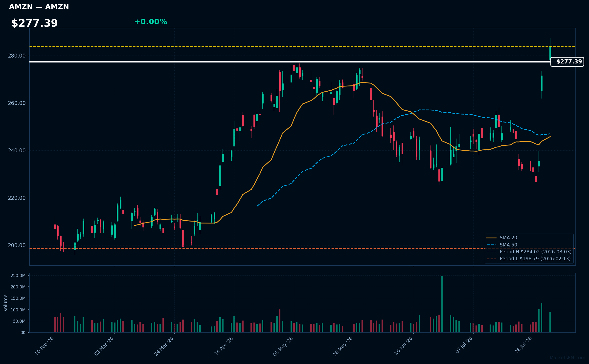Click the 240.00 price axis label
The width and height of the screenshot is (589, 364).
click(x=17, y=151)
